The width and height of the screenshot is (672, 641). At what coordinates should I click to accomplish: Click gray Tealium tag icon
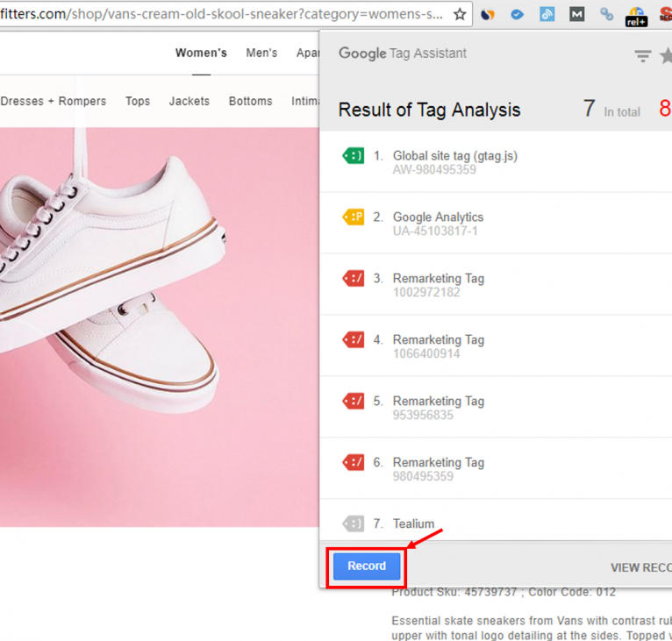[353, 524]
